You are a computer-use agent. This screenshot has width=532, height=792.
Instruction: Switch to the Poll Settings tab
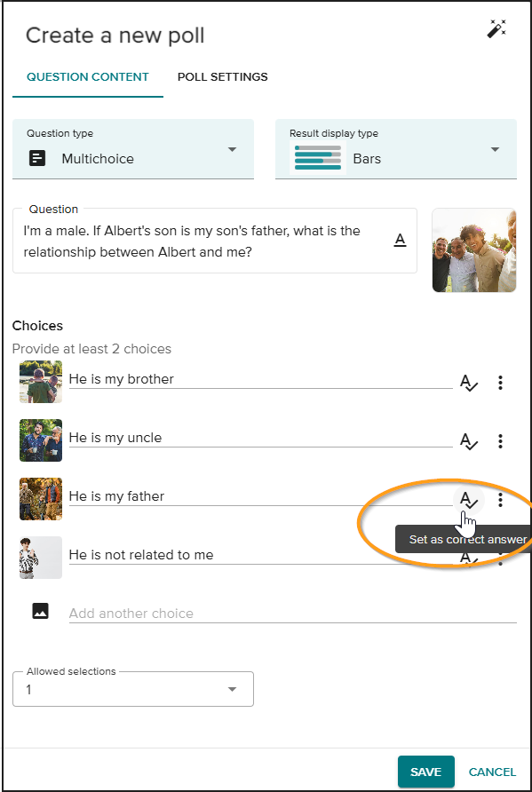[x=222, y=77]
